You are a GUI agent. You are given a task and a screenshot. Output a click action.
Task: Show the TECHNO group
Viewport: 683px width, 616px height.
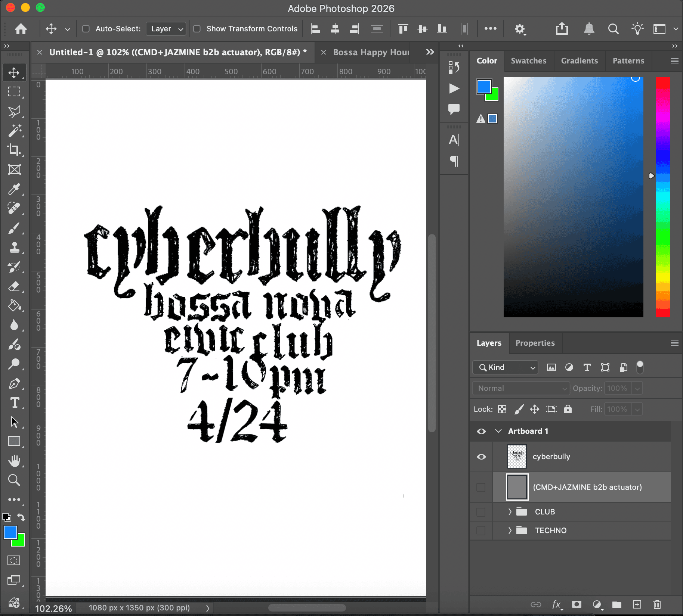click(x=481, y=531)
